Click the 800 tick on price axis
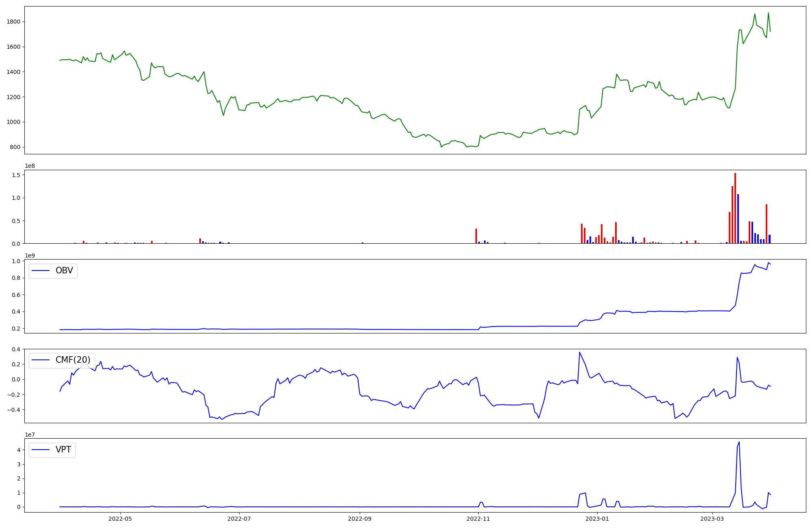 pyautogui.click(x=15, y=147)
